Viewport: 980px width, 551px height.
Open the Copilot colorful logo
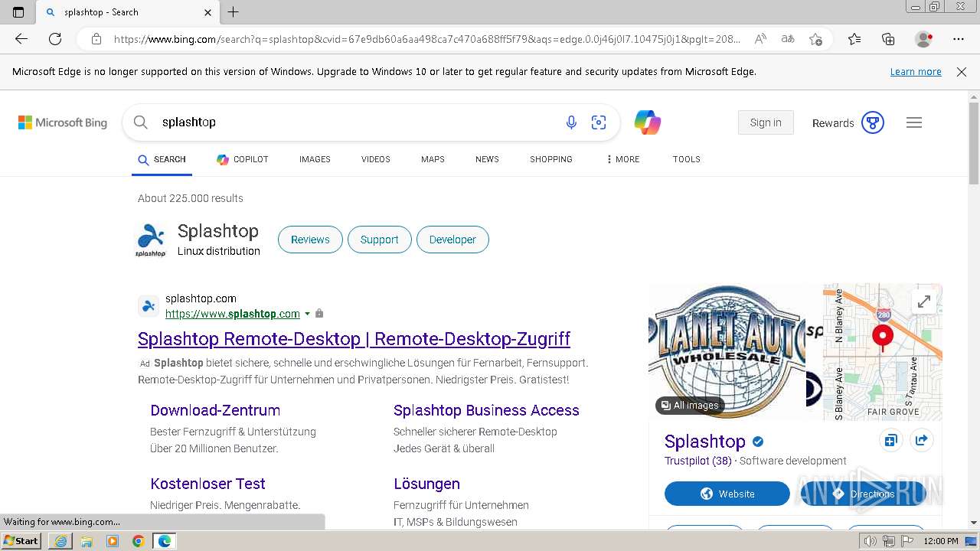coord(647,122)
